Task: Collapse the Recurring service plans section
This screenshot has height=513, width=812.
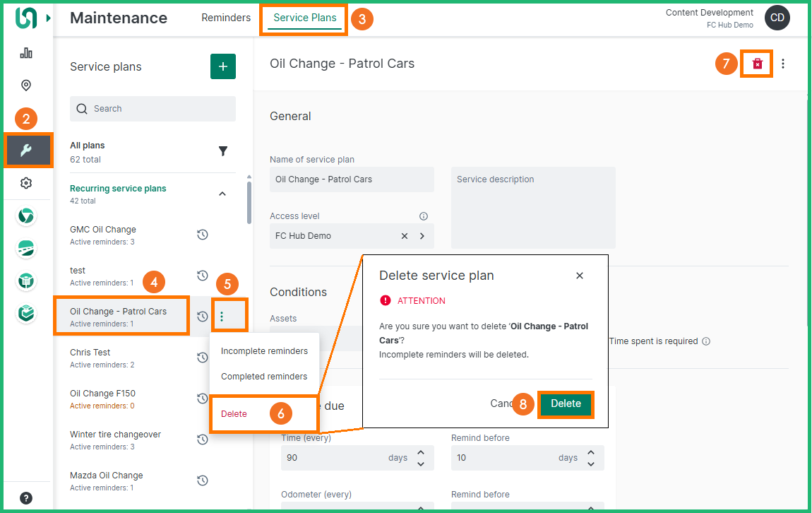Action: (x=222, y=194)
